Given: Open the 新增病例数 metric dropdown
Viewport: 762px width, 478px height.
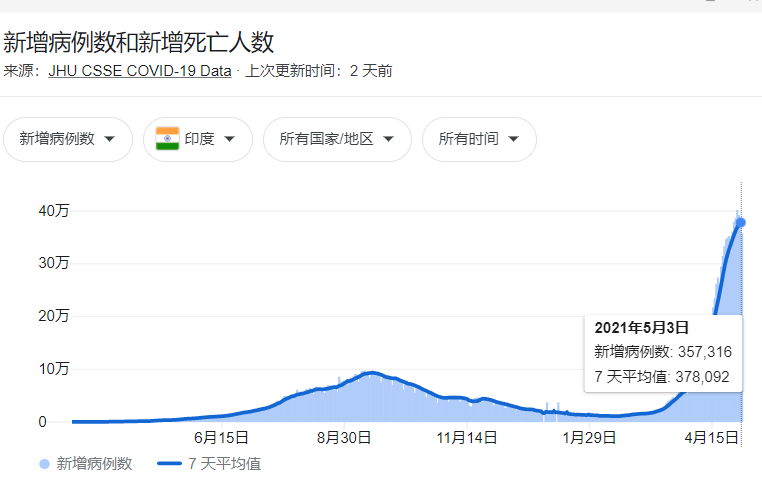Looking at the screenshot, I should tap(68, 139).
